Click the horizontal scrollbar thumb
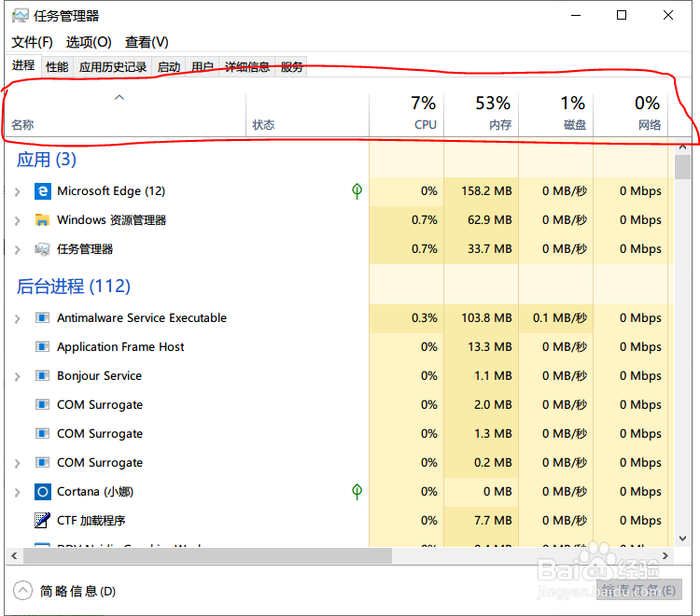The height and width of the screenshot is (616, 700). coord(207,555)
